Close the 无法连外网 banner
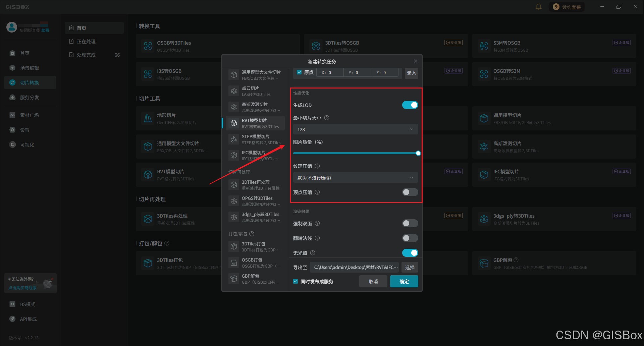This screenshot has width=644, height=346. point(52,279)
